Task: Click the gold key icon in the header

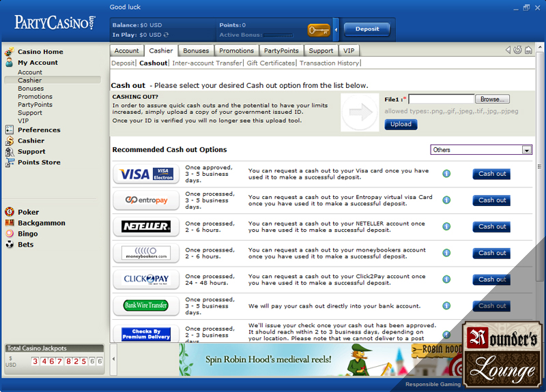Action: click(319, 30)
